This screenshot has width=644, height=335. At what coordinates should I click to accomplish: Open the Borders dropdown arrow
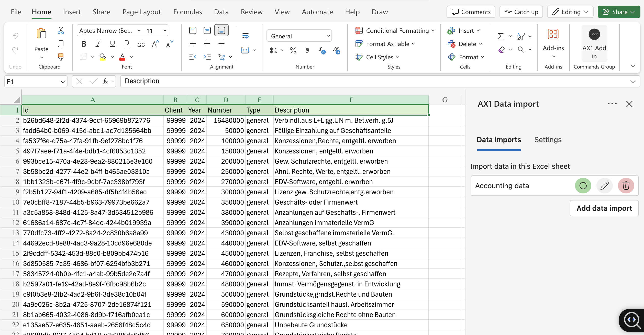pyautogui.click(x=93, y=57)
